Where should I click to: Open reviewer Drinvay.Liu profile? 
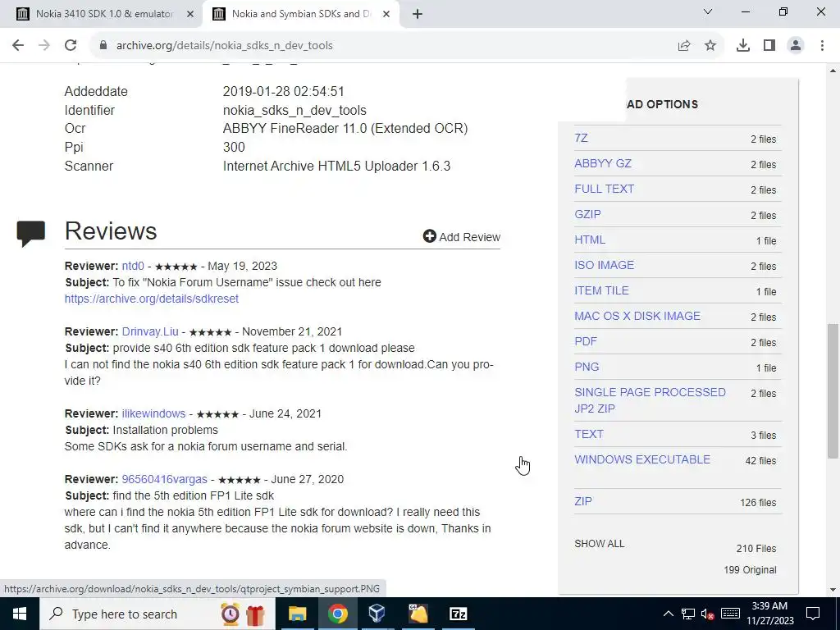(x=150, y=331)
